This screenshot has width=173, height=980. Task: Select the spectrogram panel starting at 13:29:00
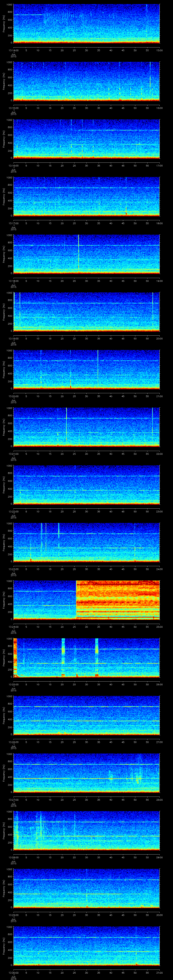coord(86,888)
